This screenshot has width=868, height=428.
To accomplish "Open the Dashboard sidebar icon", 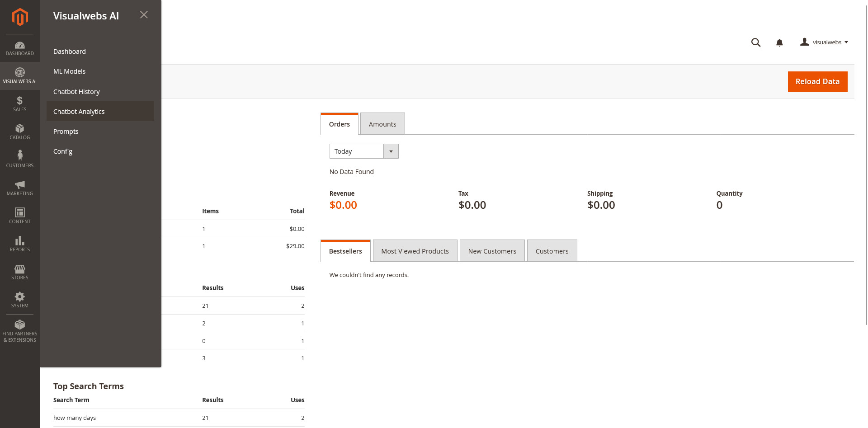I will tap(20, 48).
